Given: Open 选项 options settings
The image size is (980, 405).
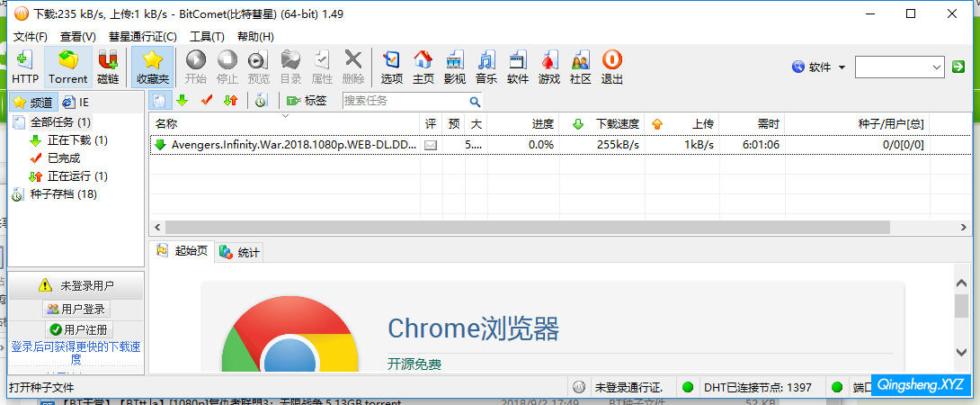Looking at the screenshot, I should 392,67.
